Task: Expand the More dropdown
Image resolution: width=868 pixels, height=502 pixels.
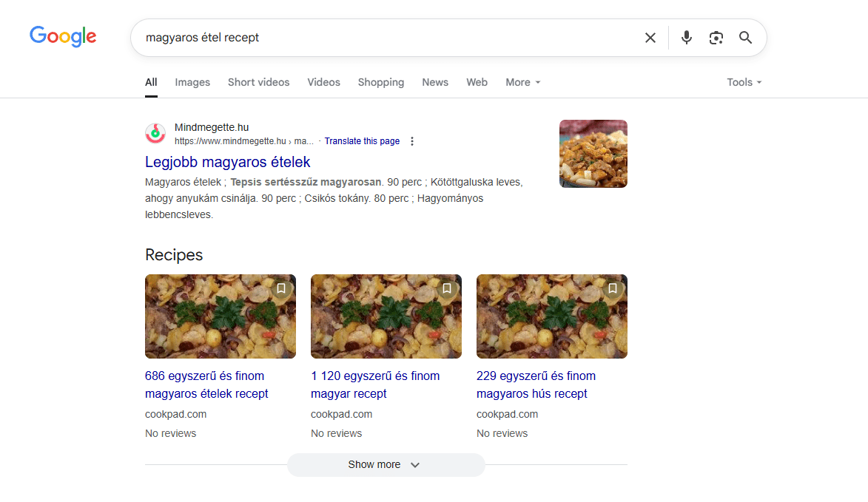Action: click(x=523, y=82)
